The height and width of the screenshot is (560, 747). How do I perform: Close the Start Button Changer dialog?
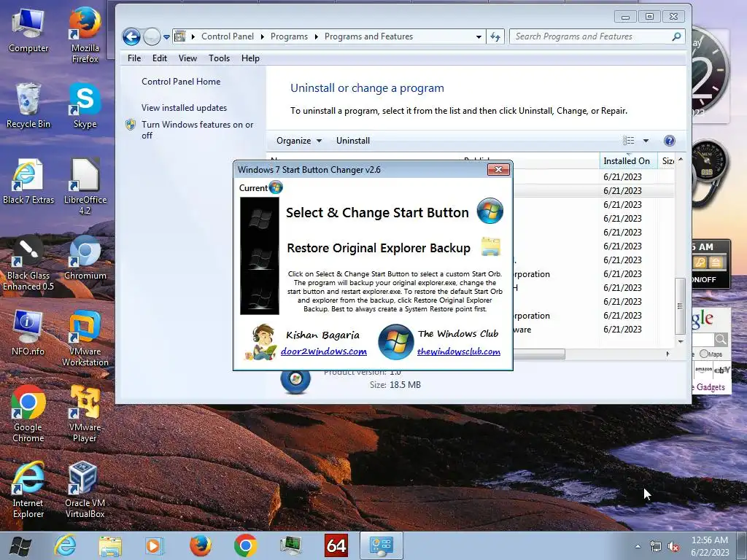(x=498, y=169)
